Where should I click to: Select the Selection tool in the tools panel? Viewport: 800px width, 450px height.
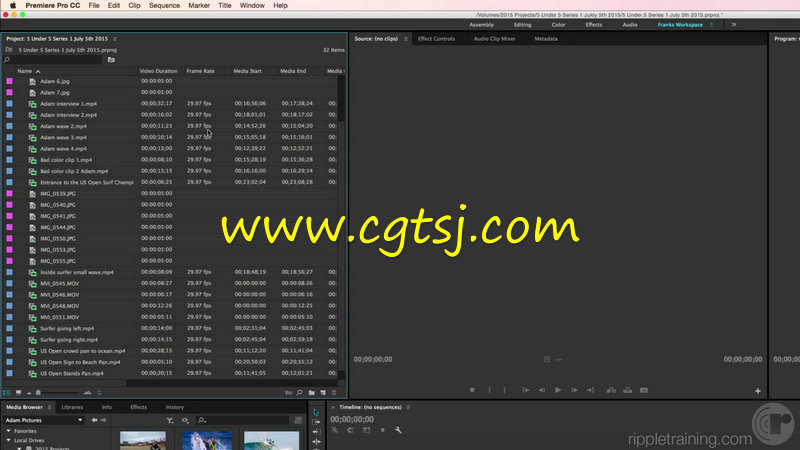316,412
